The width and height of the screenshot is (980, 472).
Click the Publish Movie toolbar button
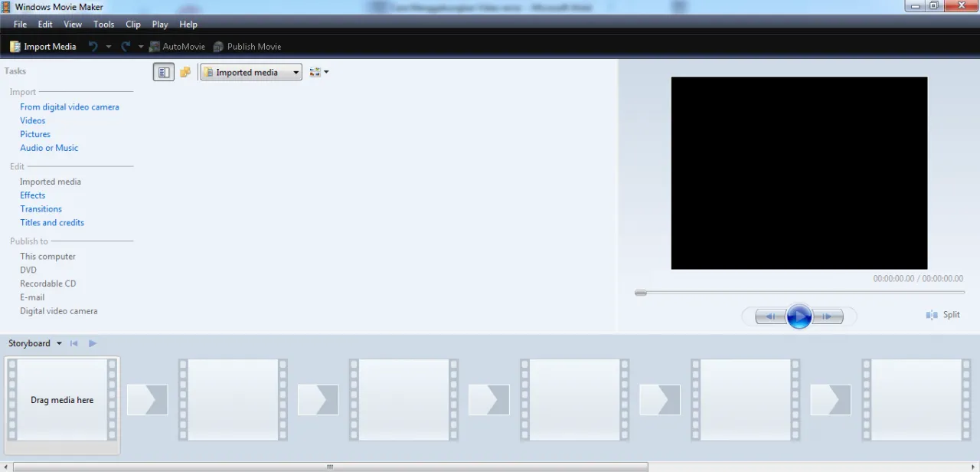247,47
